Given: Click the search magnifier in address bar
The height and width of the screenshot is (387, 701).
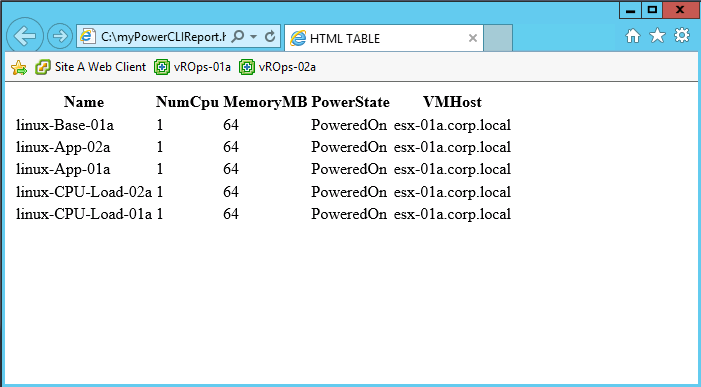Looking at the screenshot, I should (238, 36).
